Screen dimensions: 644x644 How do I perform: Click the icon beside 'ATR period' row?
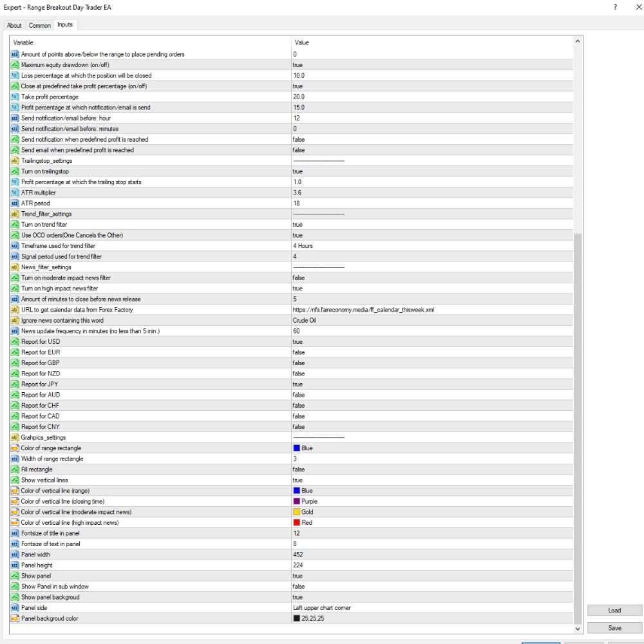(x=15, y=204)
